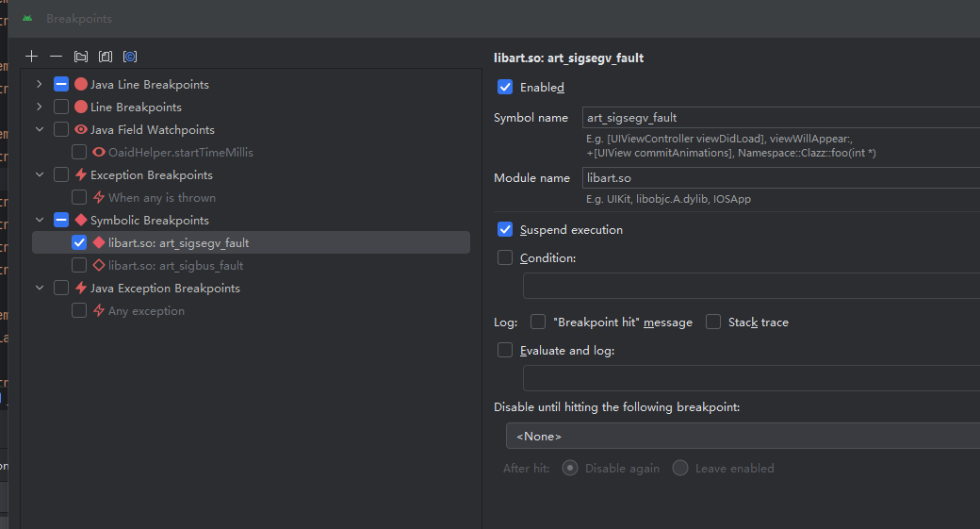The image size is (980, 529).
Task: Select the Leave enabled radio button
Action: click(680, 469)
